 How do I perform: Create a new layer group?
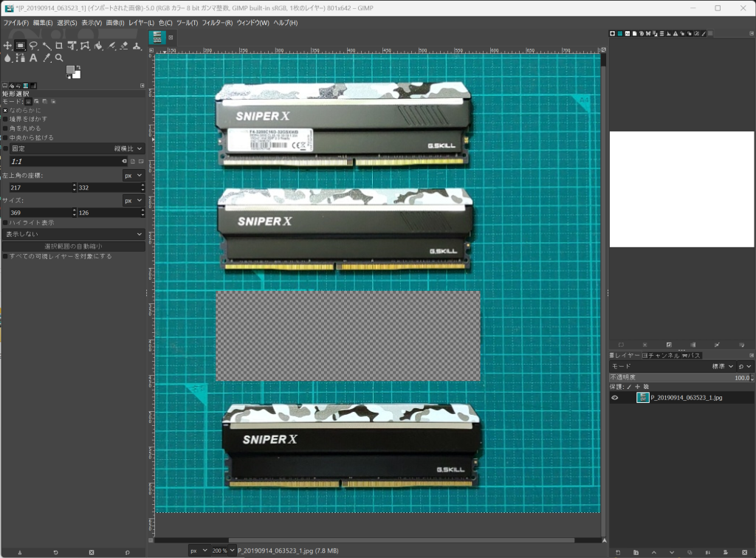[x=636, y=552]
